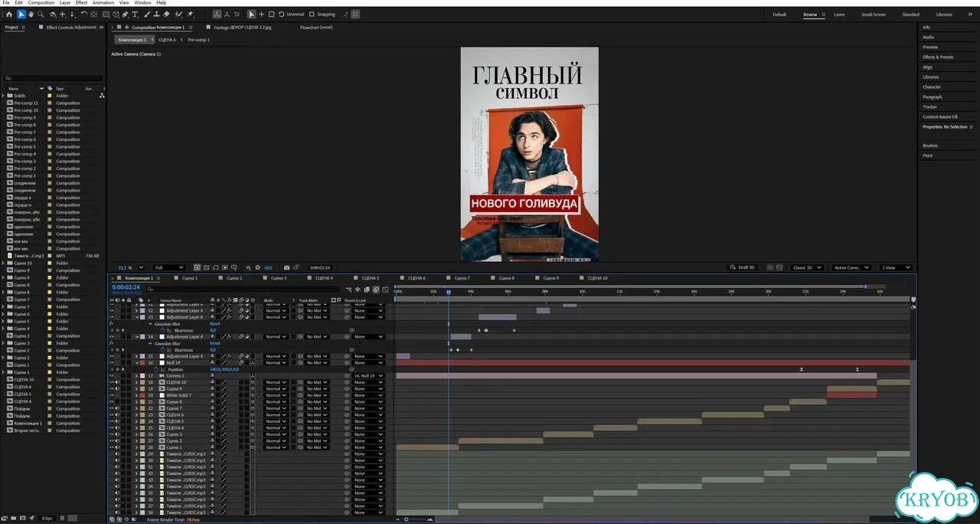Mute audio of layer 29 mp3
This screenshot has width=980, height=524.
[117, 454]
